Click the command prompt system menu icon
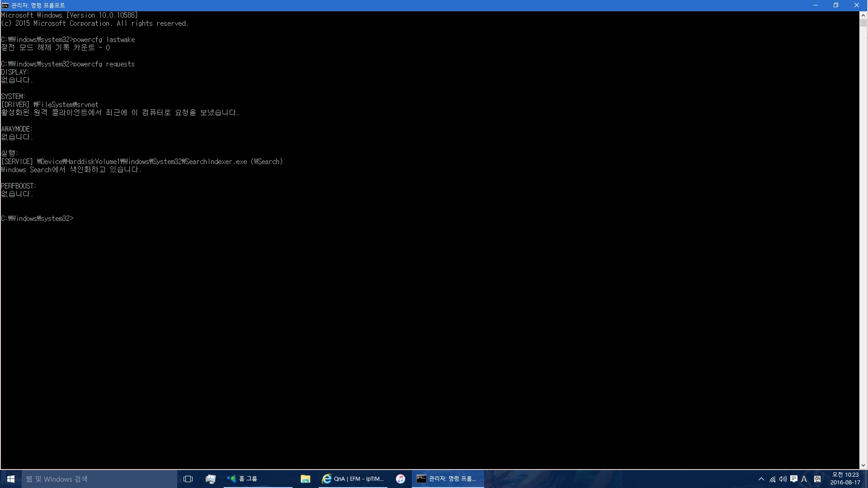This screenshot has width=868, height=488. (x=5, y=5)
